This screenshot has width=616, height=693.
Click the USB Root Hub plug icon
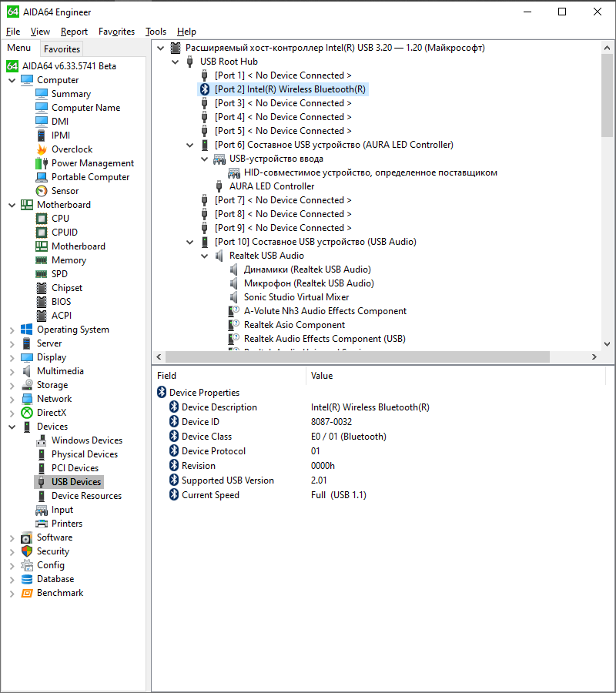[190, 62]
